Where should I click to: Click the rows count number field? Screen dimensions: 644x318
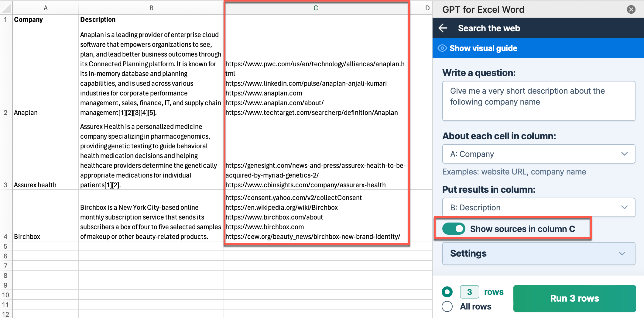tap(469, 292)
